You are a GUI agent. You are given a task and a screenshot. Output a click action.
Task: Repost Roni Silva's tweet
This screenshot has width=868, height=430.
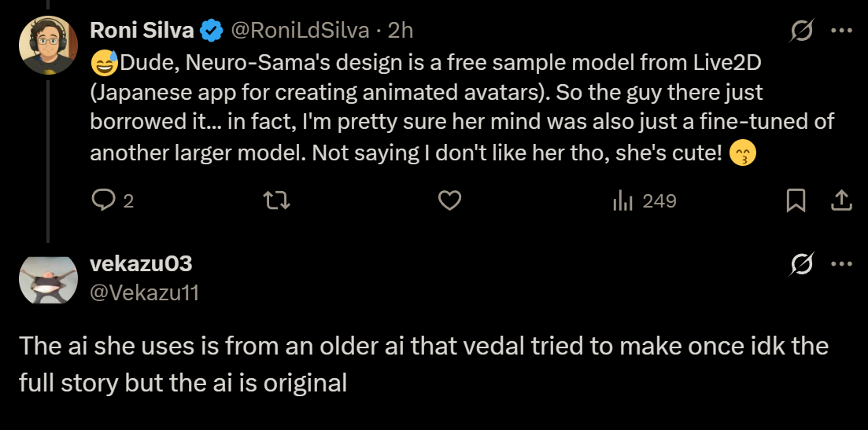point(276,201)
